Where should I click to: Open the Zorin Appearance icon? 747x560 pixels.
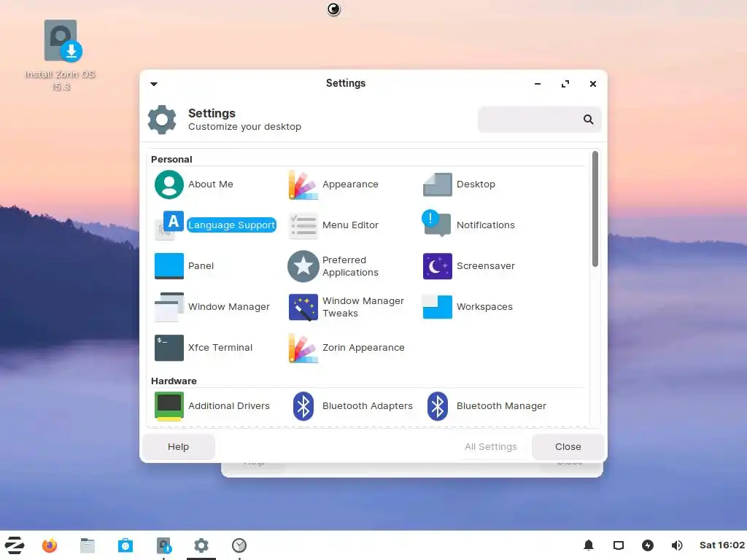point(303,348)
